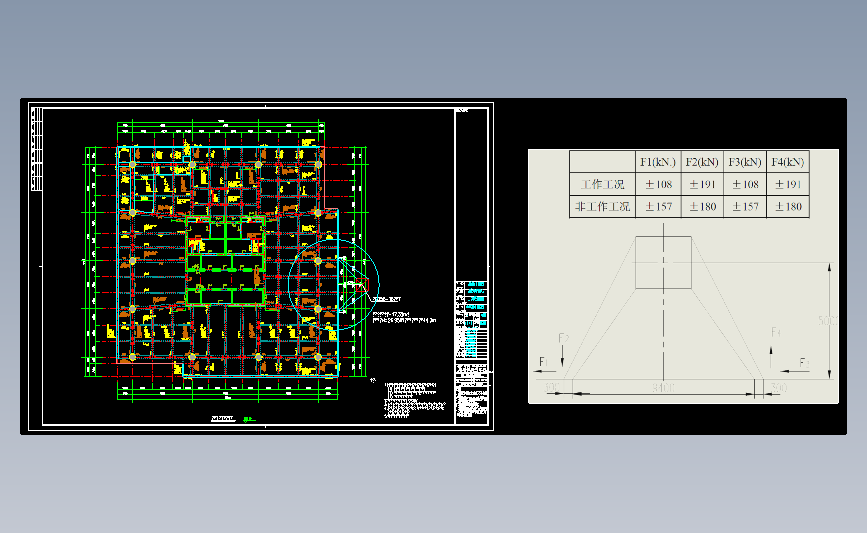The width and height of the screenshot is (867, 533).
Task: Click ±157 in the F1 column
Action: click(x=658, y=206)
